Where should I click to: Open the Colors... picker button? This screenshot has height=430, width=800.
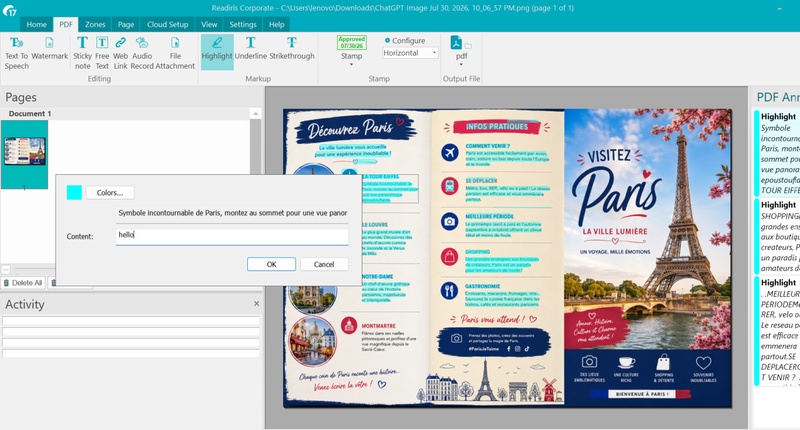click(x=110, y=192)
